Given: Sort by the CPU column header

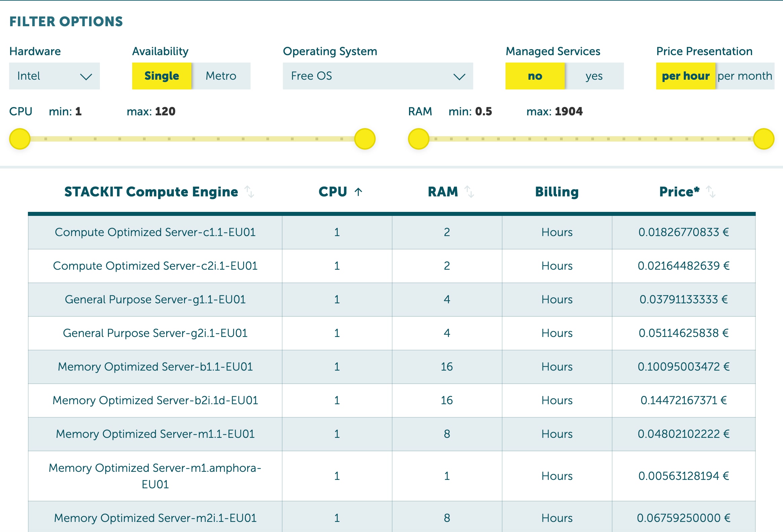Looking at the screenshot, I should (x=333, y=192).
